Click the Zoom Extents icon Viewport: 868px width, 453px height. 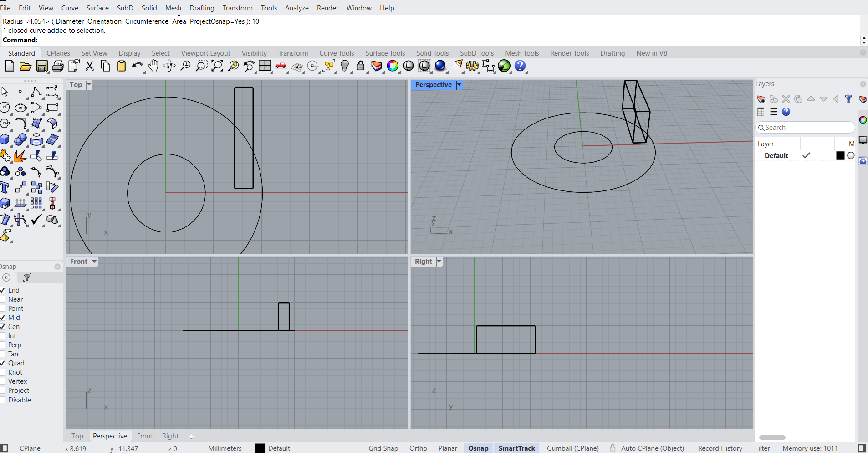[x=217, y=66]
